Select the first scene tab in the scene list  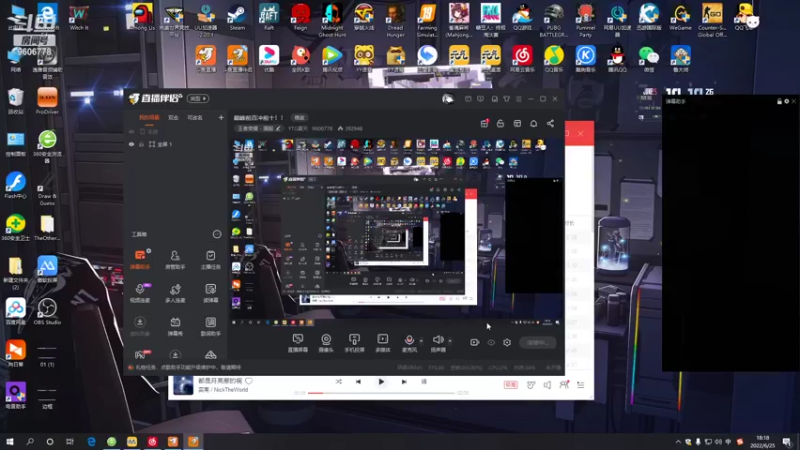point(149,118)
